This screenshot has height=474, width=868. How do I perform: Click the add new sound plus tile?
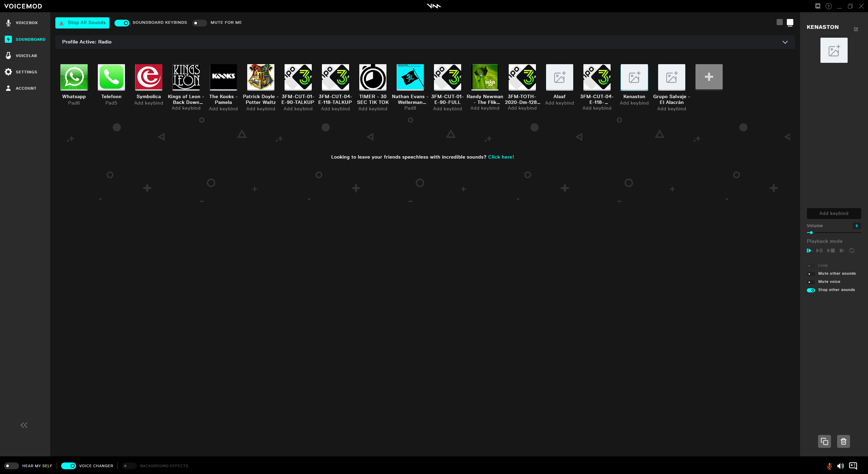(x=709, y=77)
